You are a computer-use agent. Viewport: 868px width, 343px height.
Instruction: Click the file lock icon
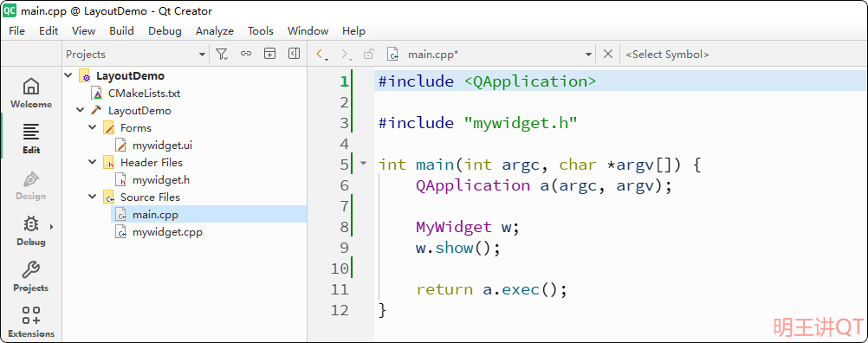point(369,54)
